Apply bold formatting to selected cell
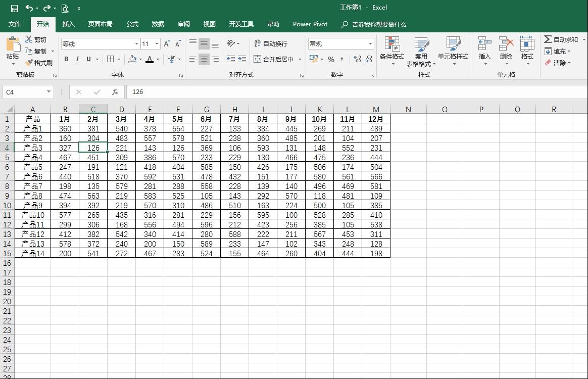Image resolution: width=588 pixels, height=379 pixels. [x=66, y=59]
